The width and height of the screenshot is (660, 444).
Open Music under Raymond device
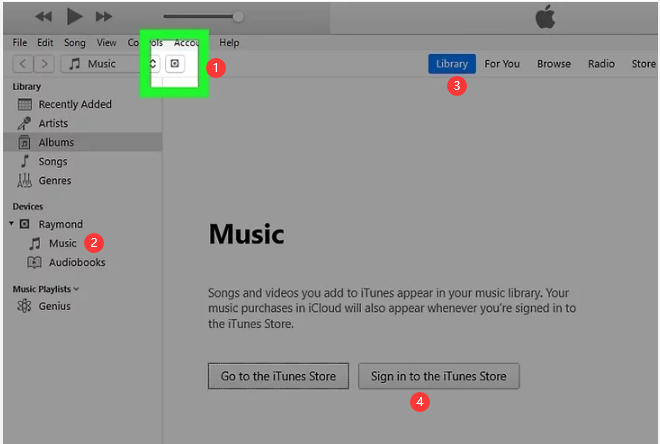pyautogui.click(x=63, y=243)
